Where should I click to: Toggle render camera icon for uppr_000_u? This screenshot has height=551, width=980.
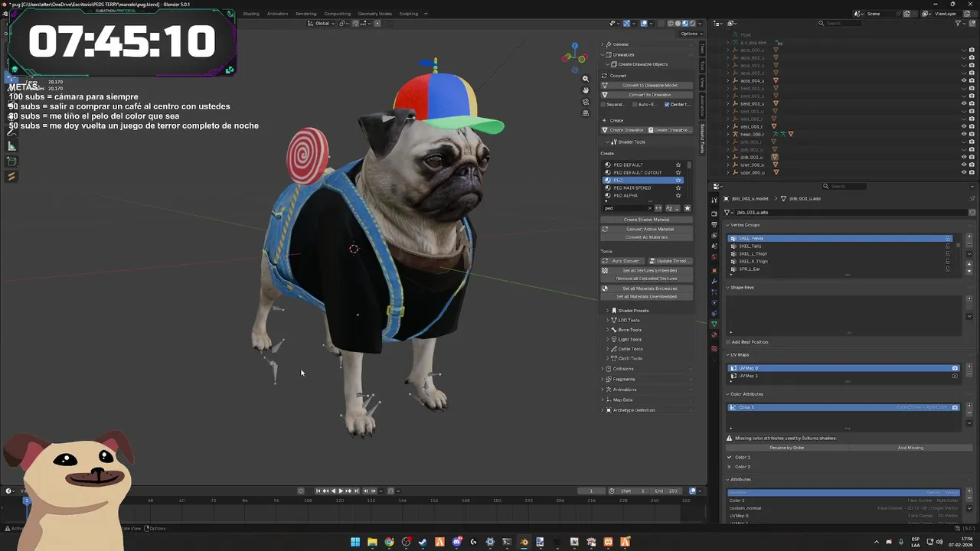(x=972, y=172)
